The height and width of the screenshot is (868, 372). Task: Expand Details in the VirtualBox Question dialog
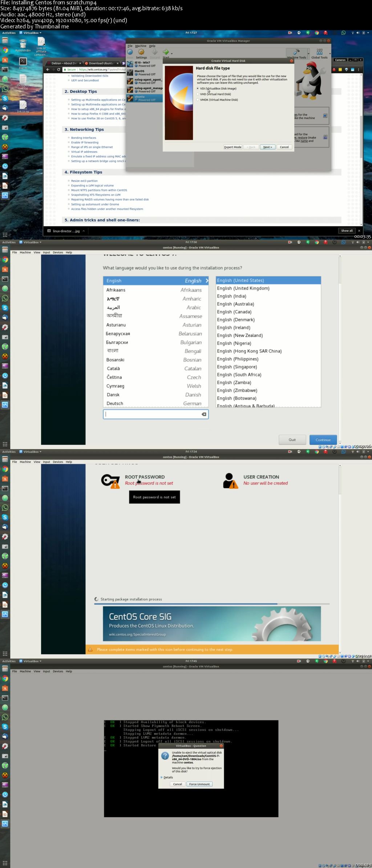tap(167, 777)
